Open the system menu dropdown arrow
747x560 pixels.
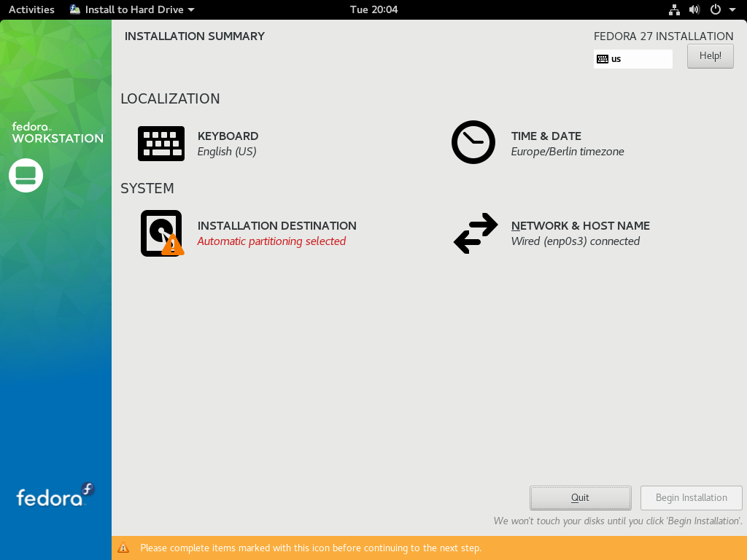coord(732,9)
